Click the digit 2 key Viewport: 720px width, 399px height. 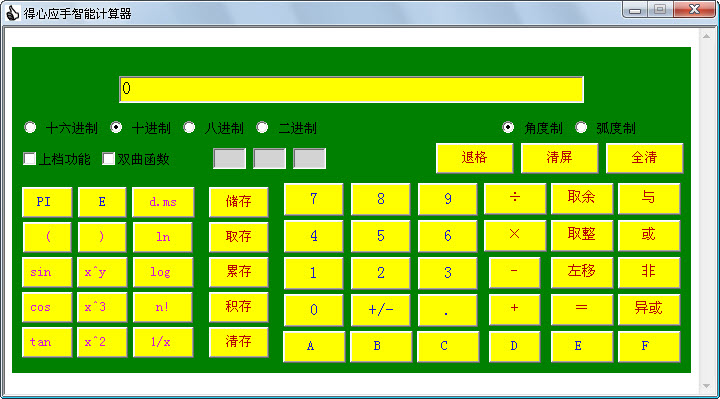click(x=381, y=273)
